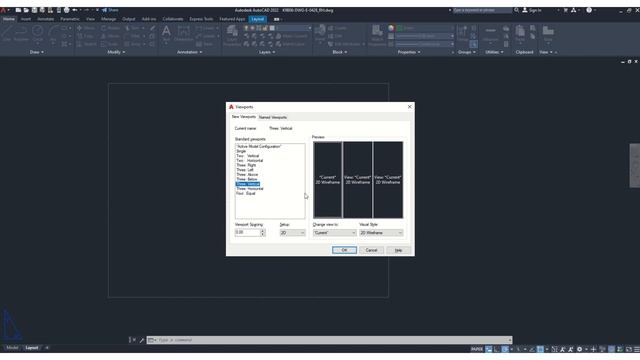640x360 pixels.
Task: Click the Viewport Spacing input field
Action: click(247, 232)
